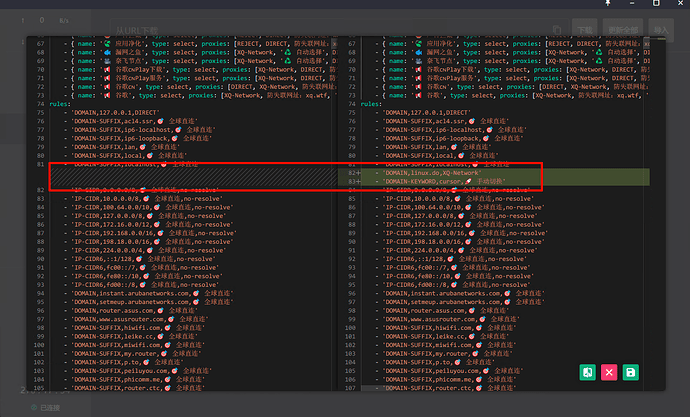The width and height of the screenshot is (690, 417).
Task: Cancel editing with the red X button
Action: point(609,373)
